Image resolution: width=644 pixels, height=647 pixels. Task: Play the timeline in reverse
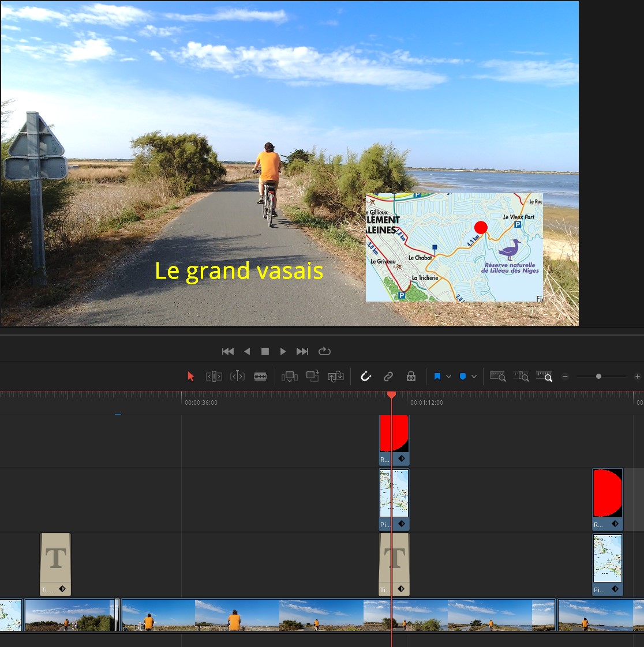[x=247, y=351]
